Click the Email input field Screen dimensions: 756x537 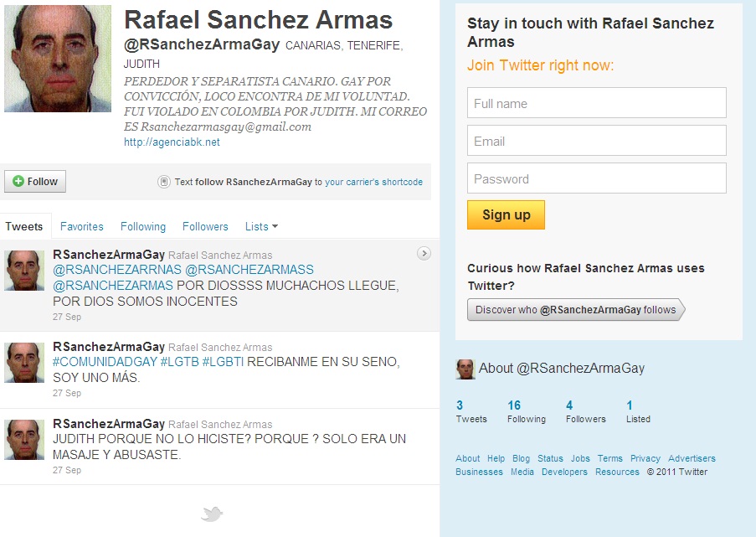(596, 141)
